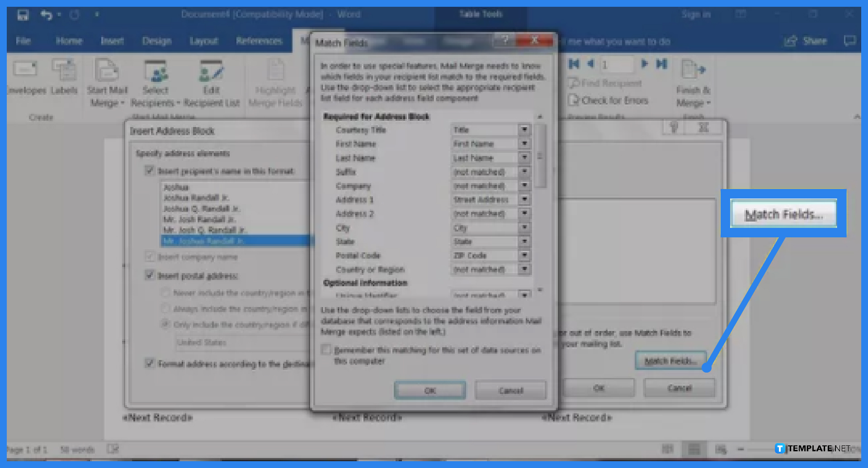Click OK in Insert Address Block dialog
Screen dimensions: 868x468
[x=599, y=388]
